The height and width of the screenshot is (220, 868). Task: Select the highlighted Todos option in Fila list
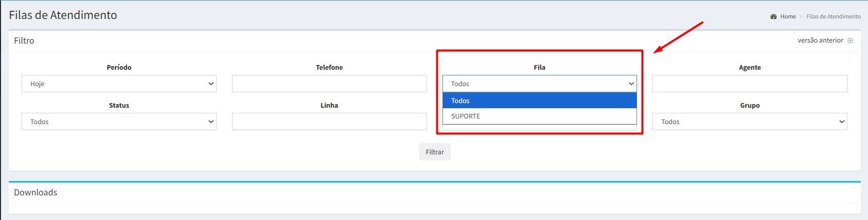539,101
